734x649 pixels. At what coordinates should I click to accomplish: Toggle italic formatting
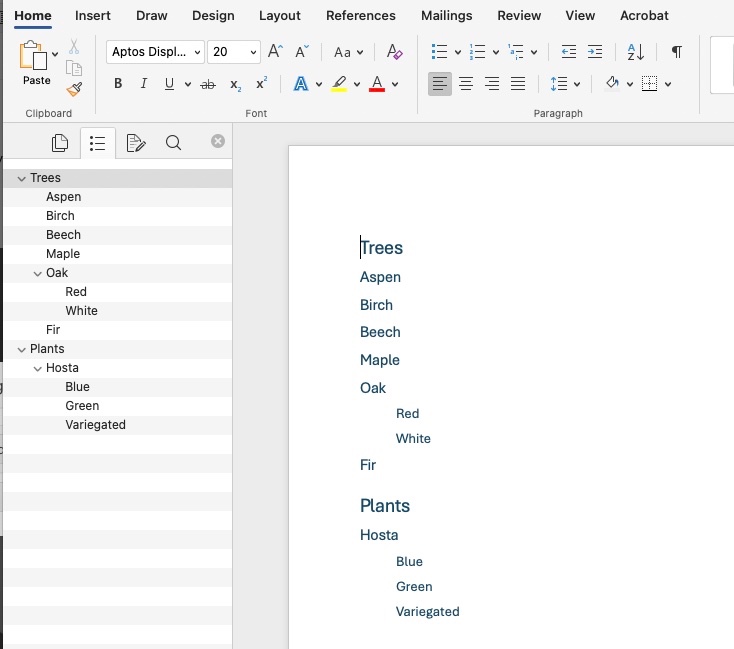click(x=144, y=85)
